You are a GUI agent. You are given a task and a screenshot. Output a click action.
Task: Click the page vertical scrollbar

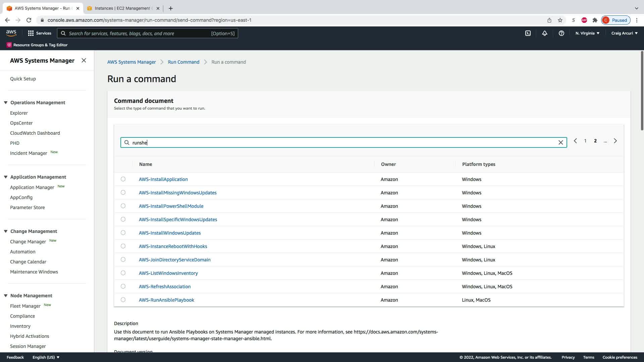coord(642,90)
